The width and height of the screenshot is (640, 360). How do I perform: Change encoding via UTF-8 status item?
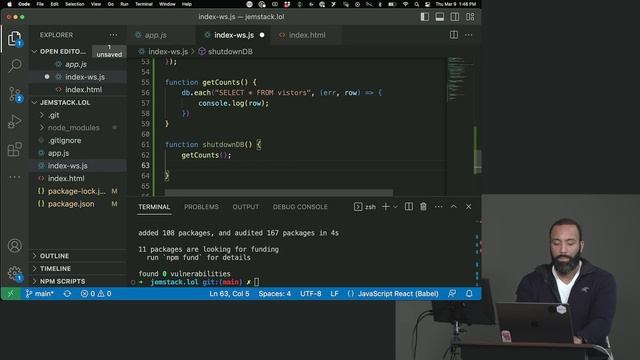tap(311, 294)
